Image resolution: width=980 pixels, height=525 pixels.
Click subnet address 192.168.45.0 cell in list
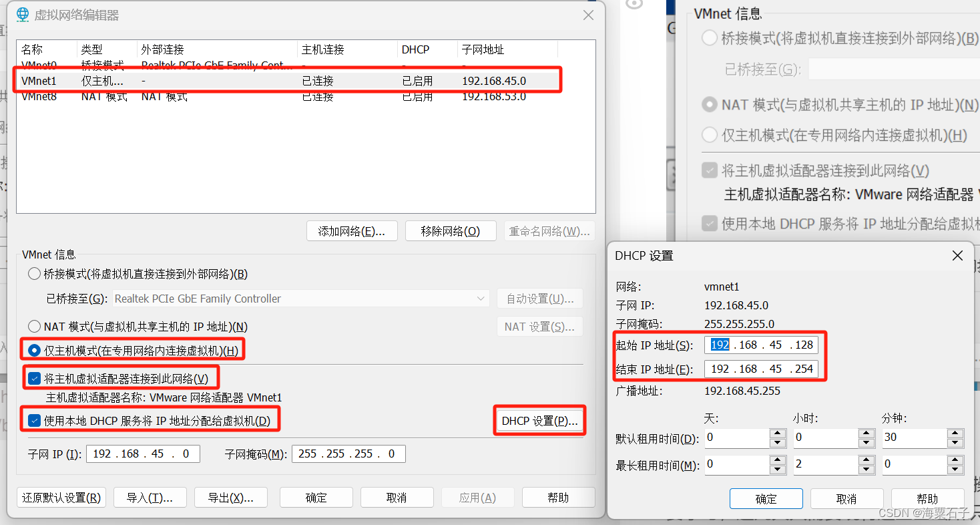494,81
